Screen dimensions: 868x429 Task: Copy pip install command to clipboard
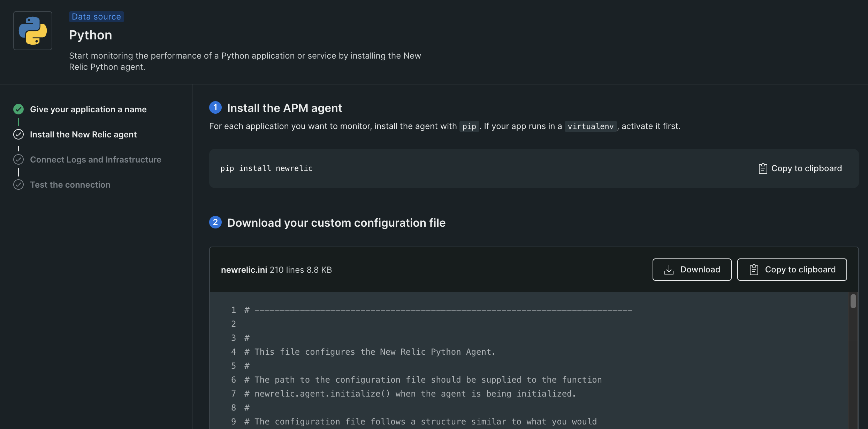pos(800,168)
